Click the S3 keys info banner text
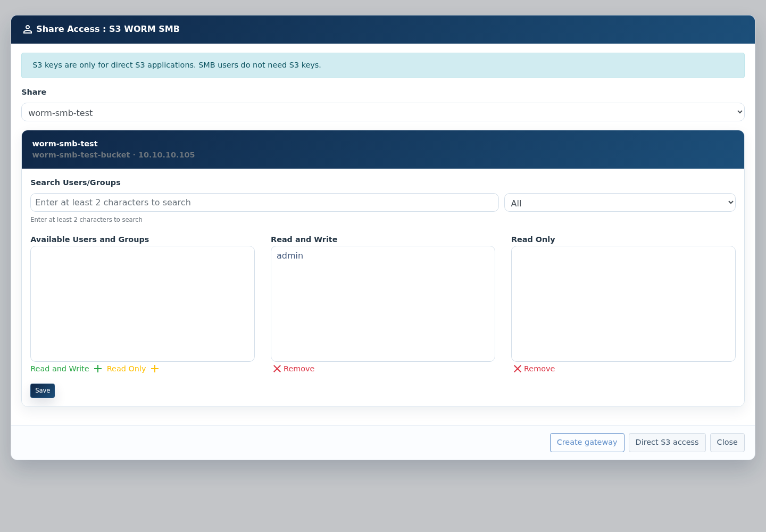Viewport: 766px width, 532px height. [x=177, y=65]
